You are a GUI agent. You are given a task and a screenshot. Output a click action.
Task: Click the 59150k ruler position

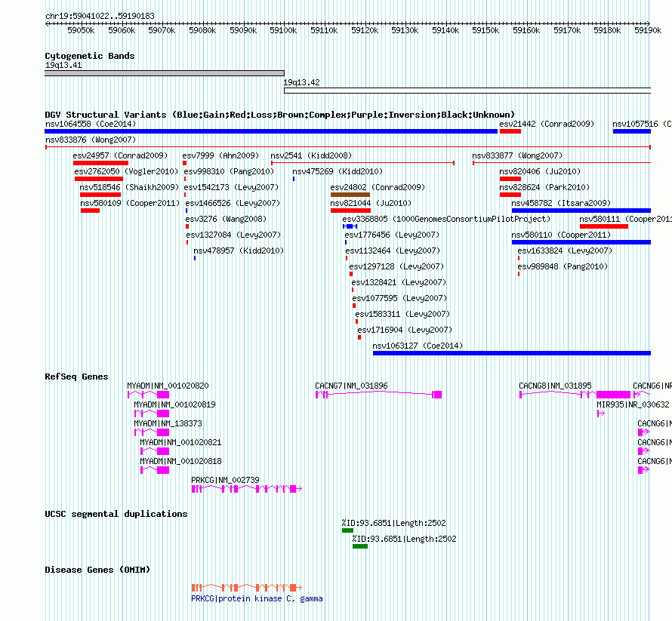tap(486, 30)
